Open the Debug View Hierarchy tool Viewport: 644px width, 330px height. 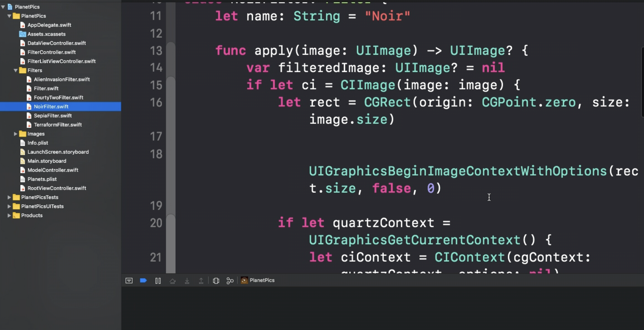pos(216,280)
